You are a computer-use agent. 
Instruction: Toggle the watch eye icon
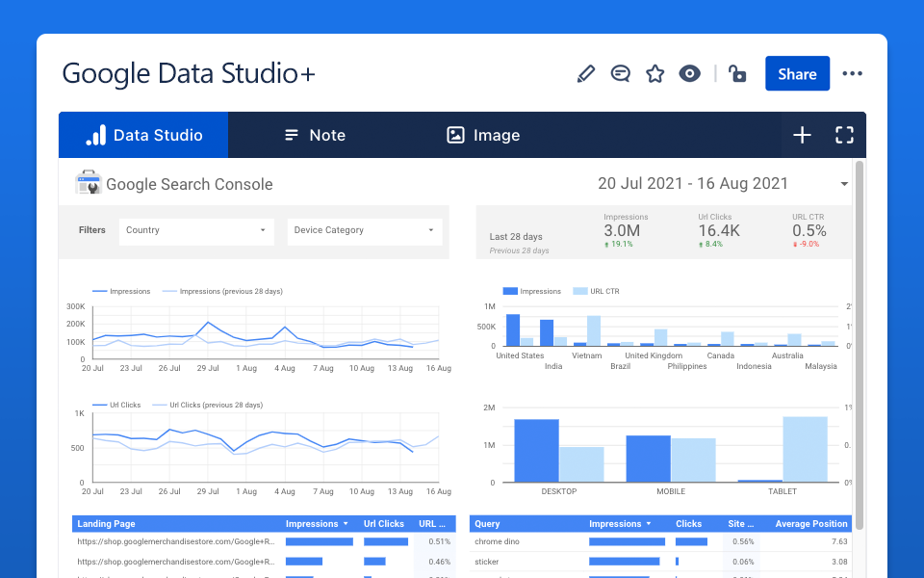(x=689, y=74)
